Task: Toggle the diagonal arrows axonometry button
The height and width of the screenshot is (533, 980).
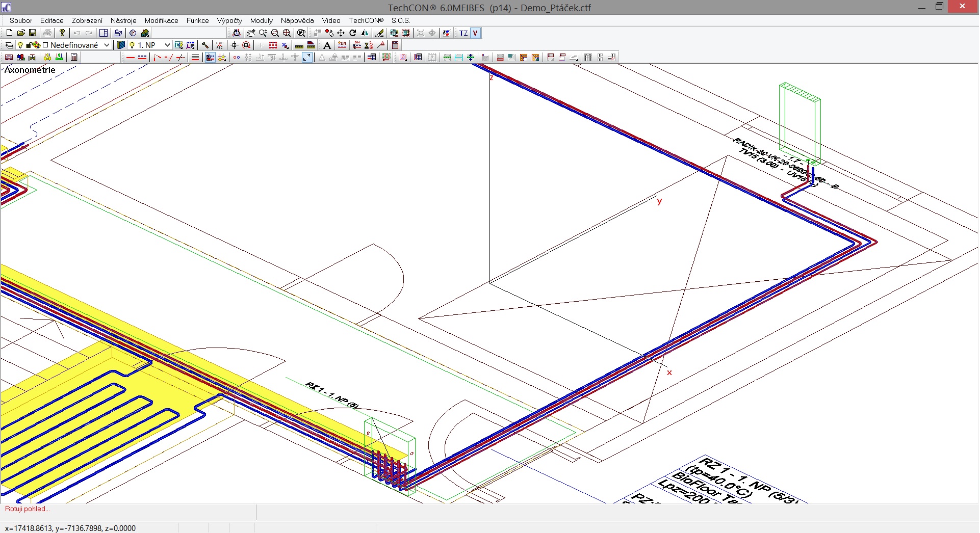Action: tap(307, 58)
